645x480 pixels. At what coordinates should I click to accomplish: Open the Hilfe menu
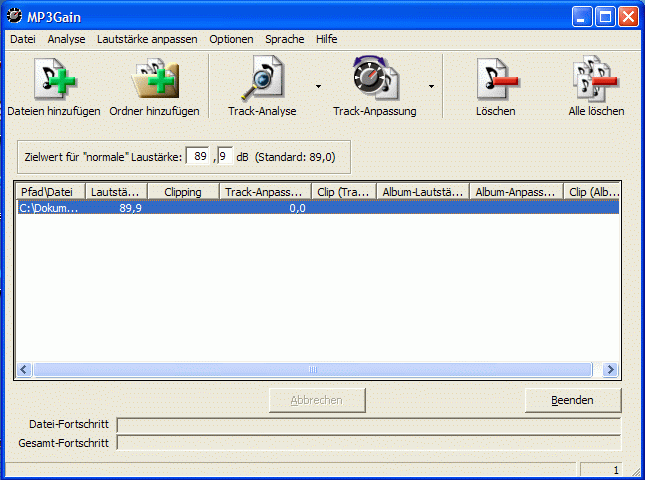click(x=327, y=39)
